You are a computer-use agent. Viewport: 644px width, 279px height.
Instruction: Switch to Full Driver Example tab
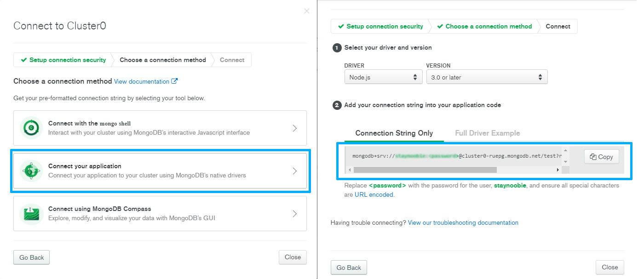coord(488,133)
